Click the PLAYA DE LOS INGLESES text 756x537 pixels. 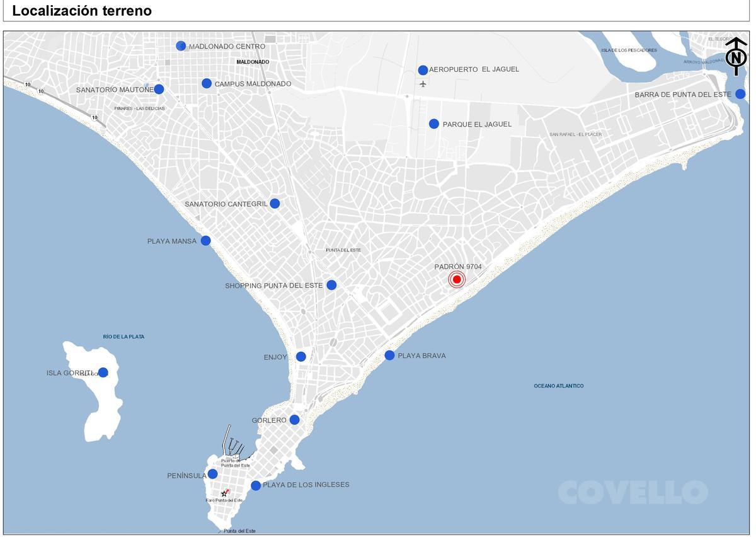(x=306, y=485)
